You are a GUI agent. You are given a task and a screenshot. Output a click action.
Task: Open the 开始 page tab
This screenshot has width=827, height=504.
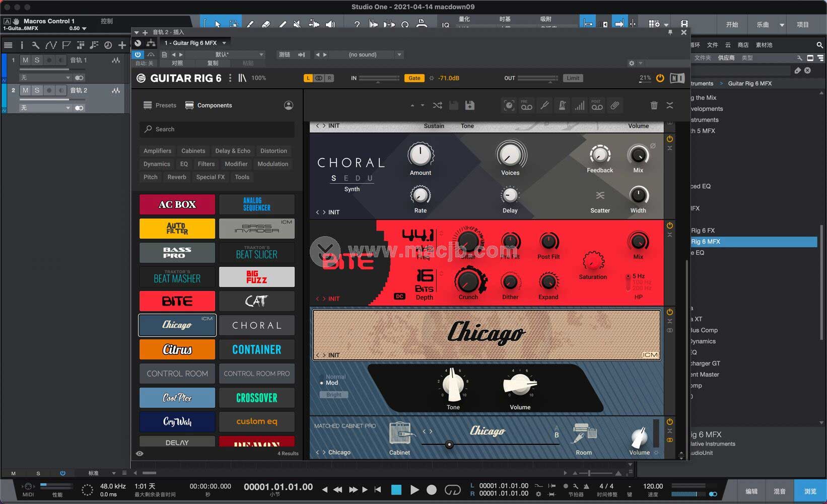click(x=732, y=25)
